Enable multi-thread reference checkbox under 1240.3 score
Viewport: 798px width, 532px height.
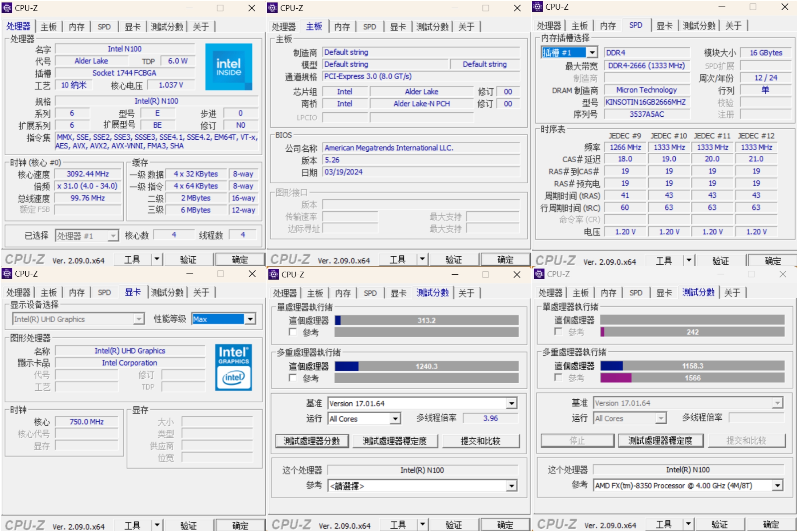[x=293, y=378]
